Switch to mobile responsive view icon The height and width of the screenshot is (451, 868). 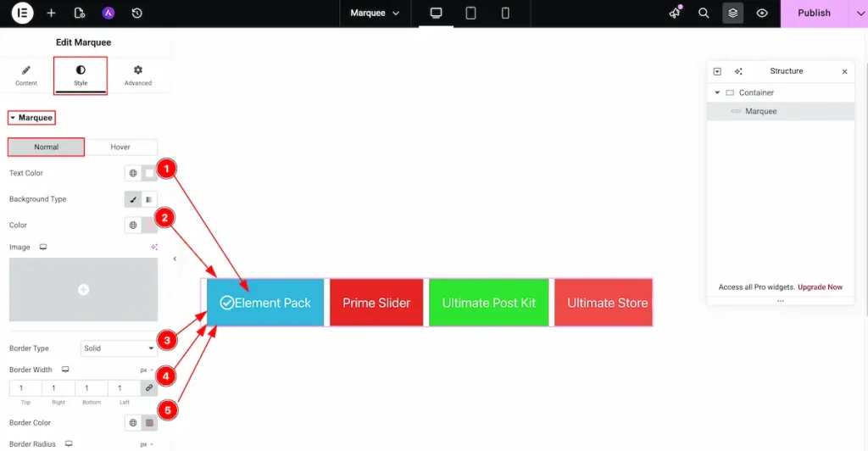point(505,13)
